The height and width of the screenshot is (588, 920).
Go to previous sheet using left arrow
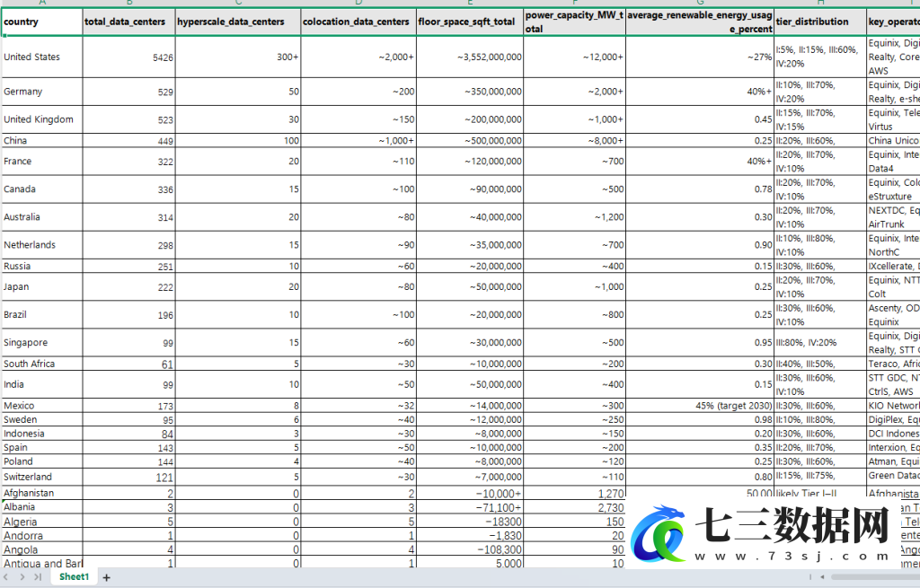[x=6, y=577]
